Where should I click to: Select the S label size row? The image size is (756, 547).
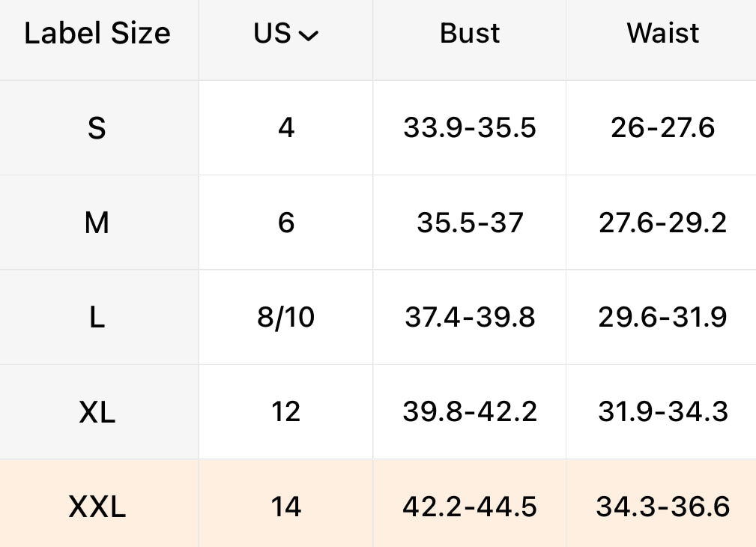97,128
